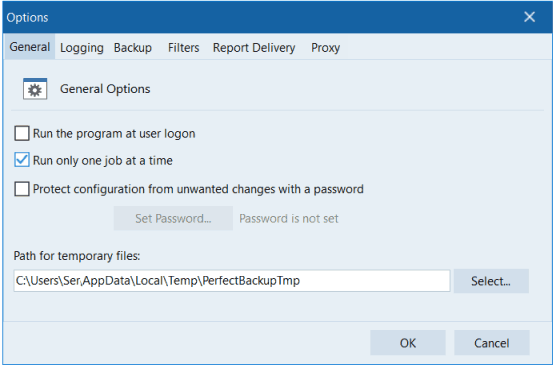This screenshot has width=556, height=369.
Task: Confirm the settings with OK
Action: point(408,343)
